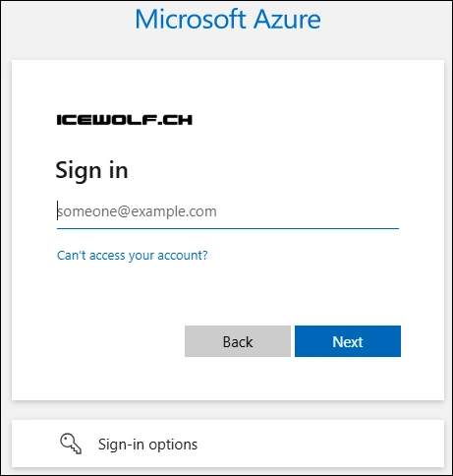Click the text cursor in the email box

pos(58,210)
